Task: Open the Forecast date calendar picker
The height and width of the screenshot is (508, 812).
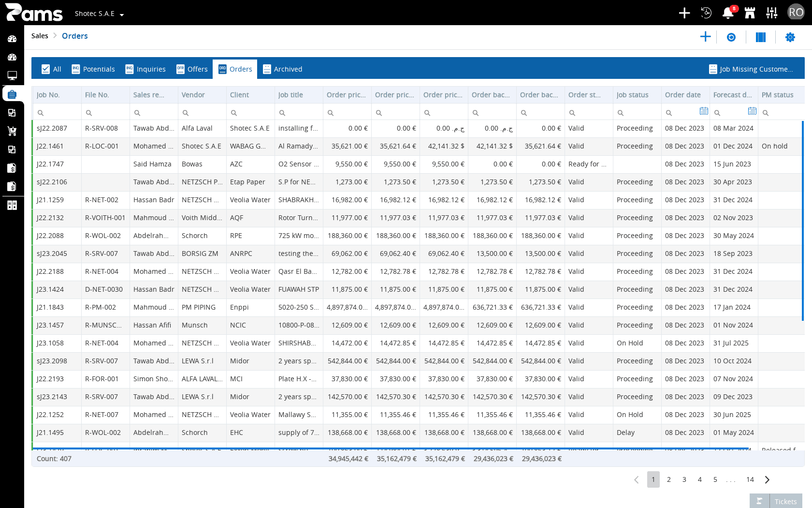Action: 752,111
